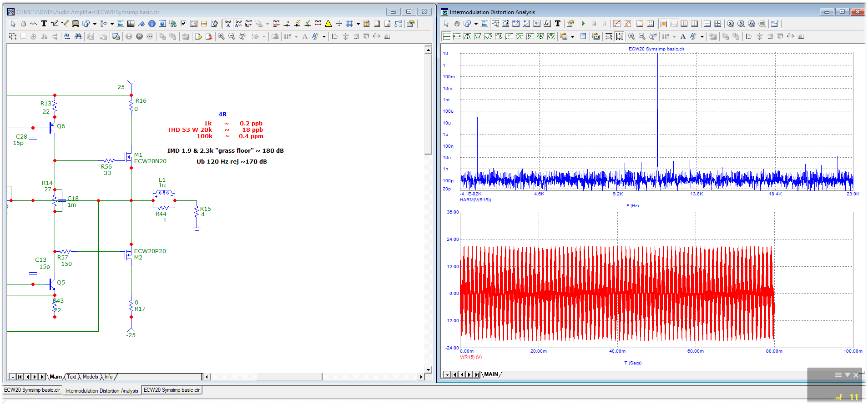The width and height of the screenshot is (868, 404).
Task: Click the picture/graphic icon in schematic toolbar
Action: point(121,24)
